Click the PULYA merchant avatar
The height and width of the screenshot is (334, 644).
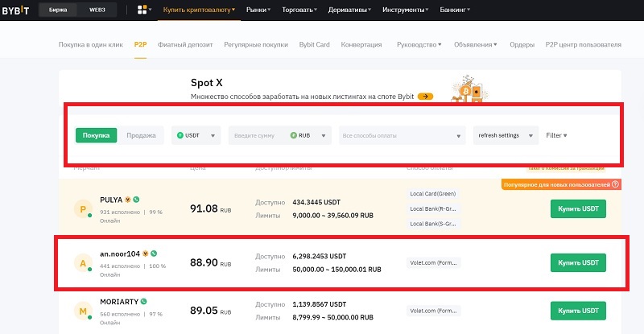point(81,210)
